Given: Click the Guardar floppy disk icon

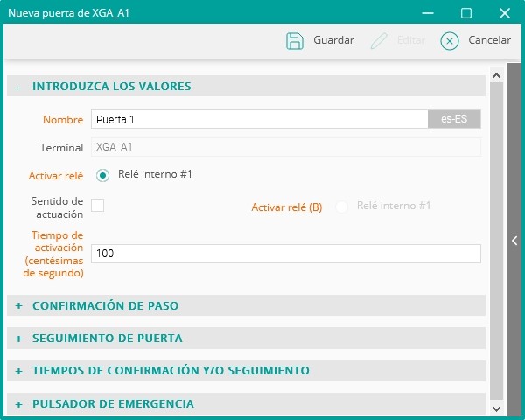Looking at the screenshot, I should [295, 41].
